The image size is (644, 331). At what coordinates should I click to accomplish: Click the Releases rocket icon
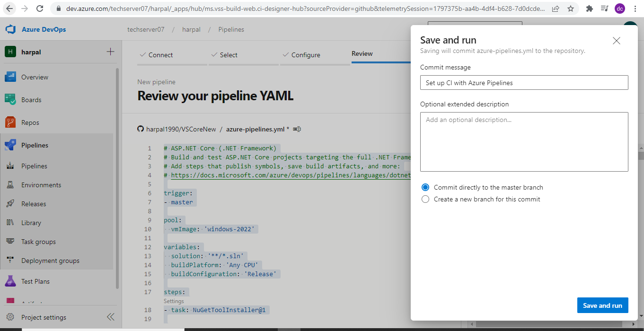[x=10, y=204]
